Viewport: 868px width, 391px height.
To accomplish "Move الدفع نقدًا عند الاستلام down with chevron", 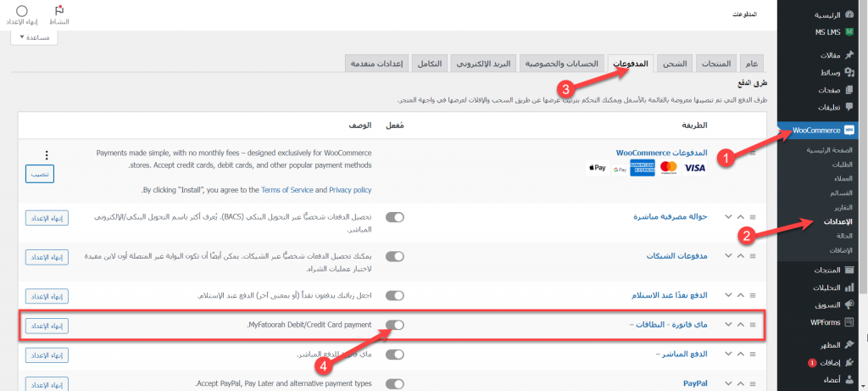I will [x=728, y=295].
